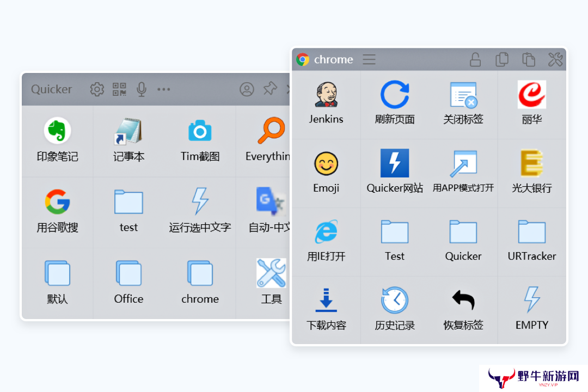Open the wrench-screwdriver tools icon in chrome header
The height and width of the screenshot is (392, 588).
555,59
